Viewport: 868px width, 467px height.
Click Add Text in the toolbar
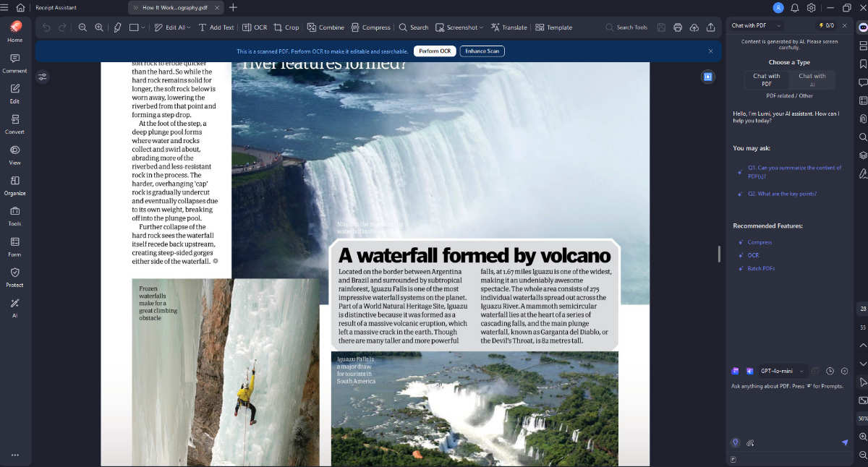(x=216, y=27)
